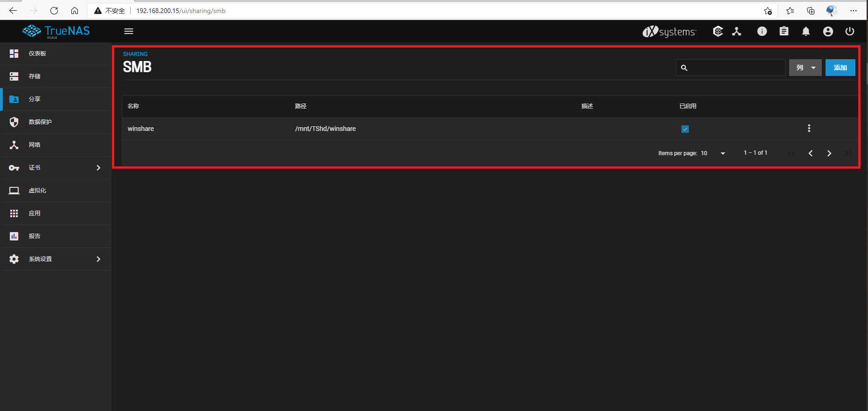Select the winshare name cell
868x411 pixels.
(141, 129)
